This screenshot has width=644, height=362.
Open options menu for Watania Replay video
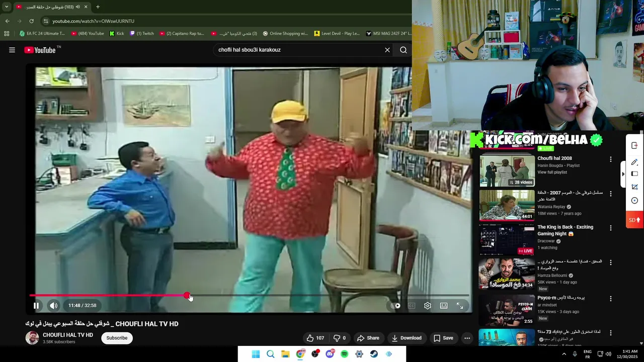click(x=611, y=194)
